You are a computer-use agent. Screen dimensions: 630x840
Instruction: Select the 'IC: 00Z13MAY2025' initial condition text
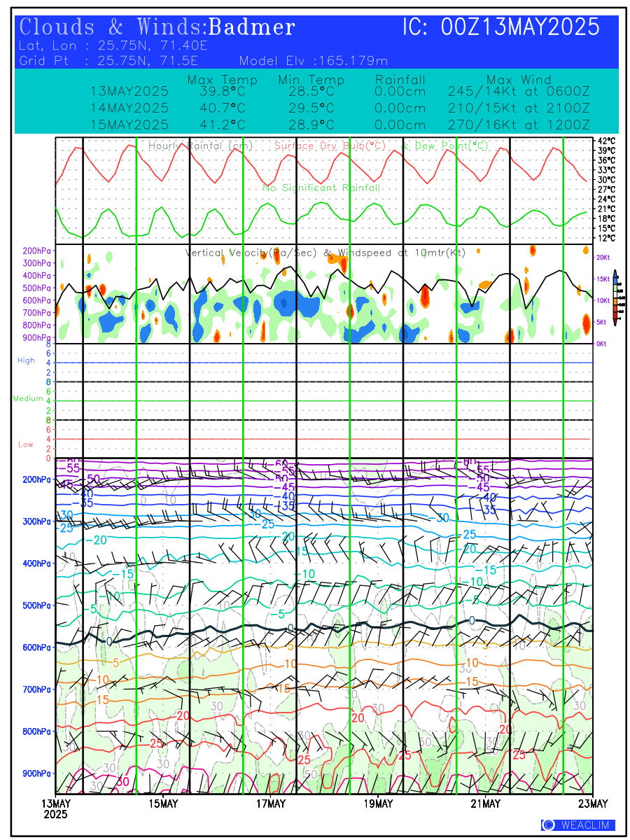point(501,27)
